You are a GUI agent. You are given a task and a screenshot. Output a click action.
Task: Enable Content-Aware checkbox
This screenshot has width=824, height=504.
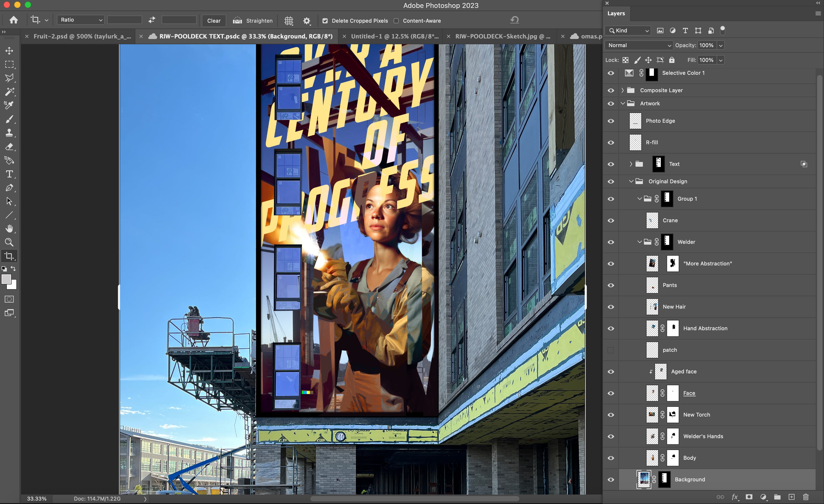click(x=396, y=21)
